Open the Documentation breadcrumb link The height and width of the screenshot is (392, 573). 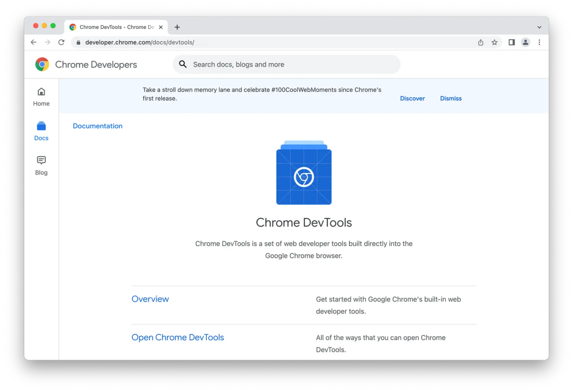tap(97, 126)
